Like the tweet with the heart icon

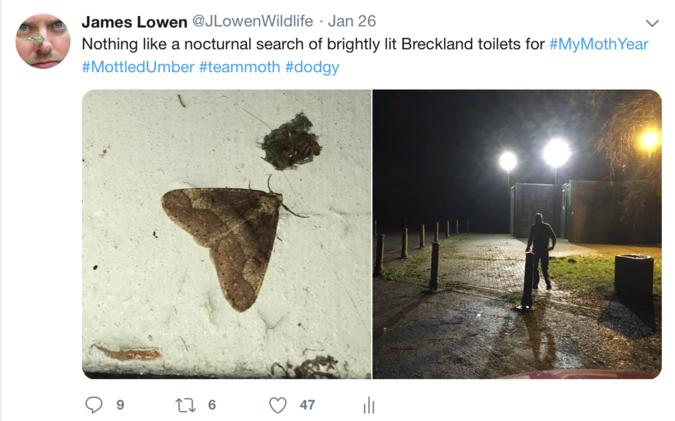pyautogui.click(x=278, y=405)
